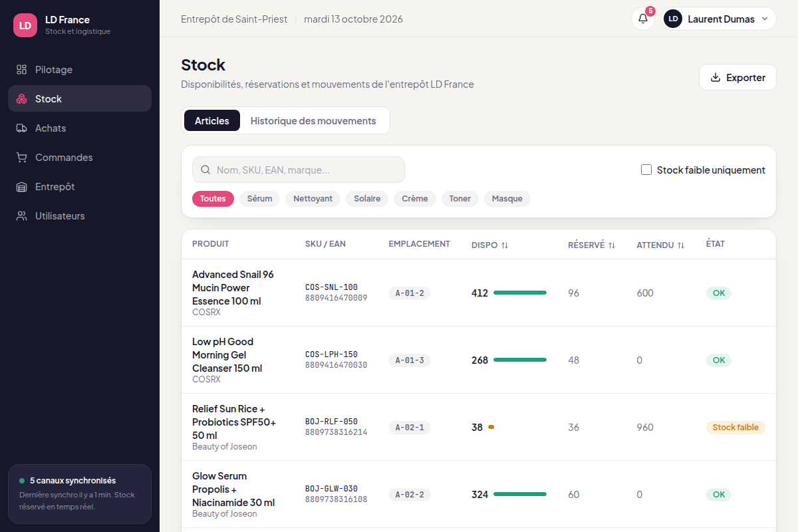Filter by Sérum category
The height and width of the screenshot is (532, 798).
[260, 199]
